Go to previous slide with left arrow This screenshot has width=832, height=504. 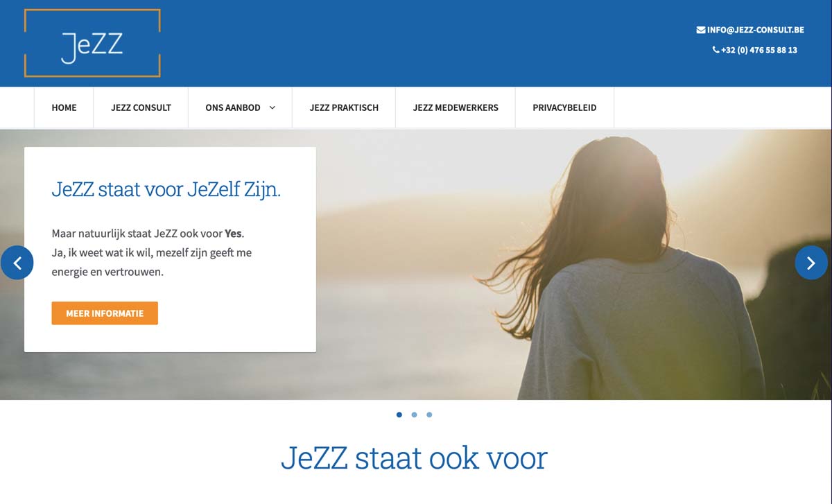(17, 263)
